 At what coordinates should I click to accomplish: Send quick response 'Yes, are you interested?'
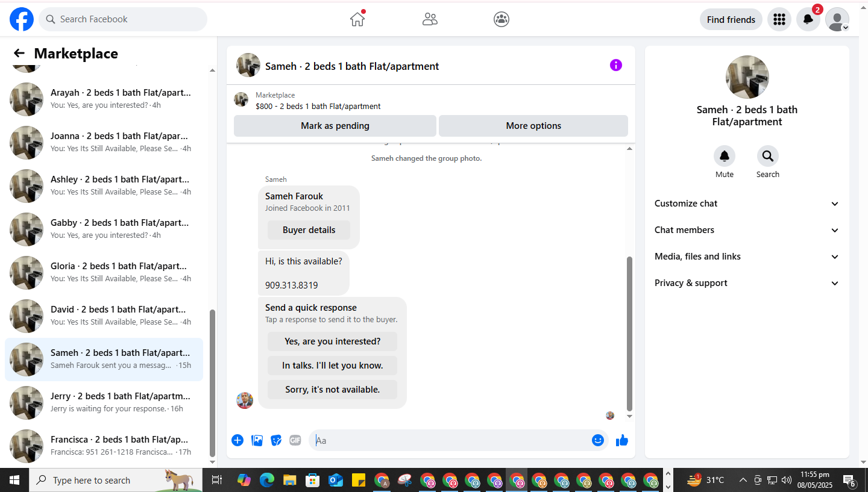click(332, 341)
